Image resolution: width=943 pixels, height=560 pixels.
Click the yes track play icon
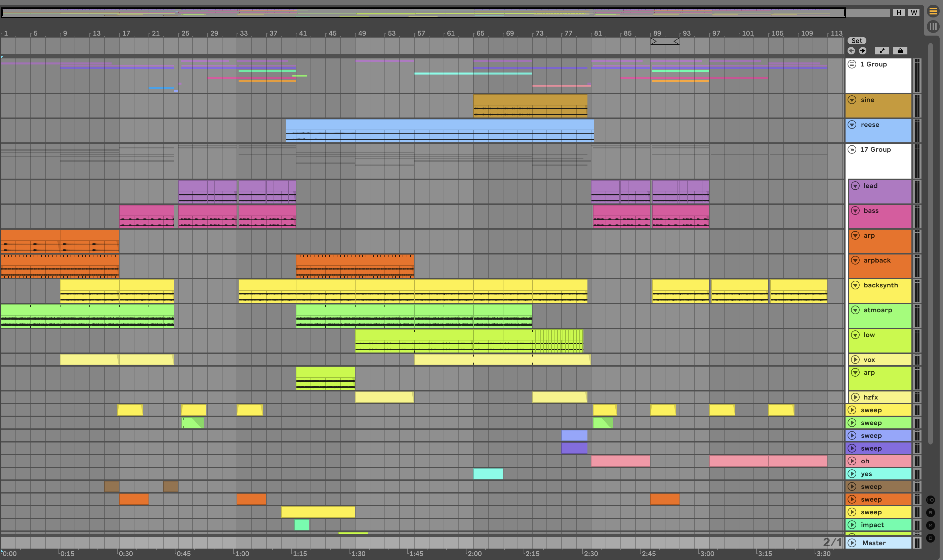point(852,474)
